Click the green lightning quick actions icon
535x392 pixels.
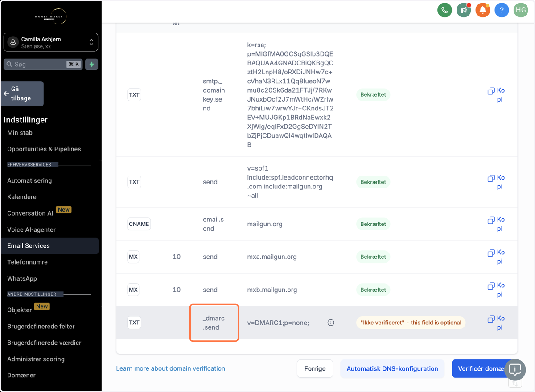coord(91,64)
